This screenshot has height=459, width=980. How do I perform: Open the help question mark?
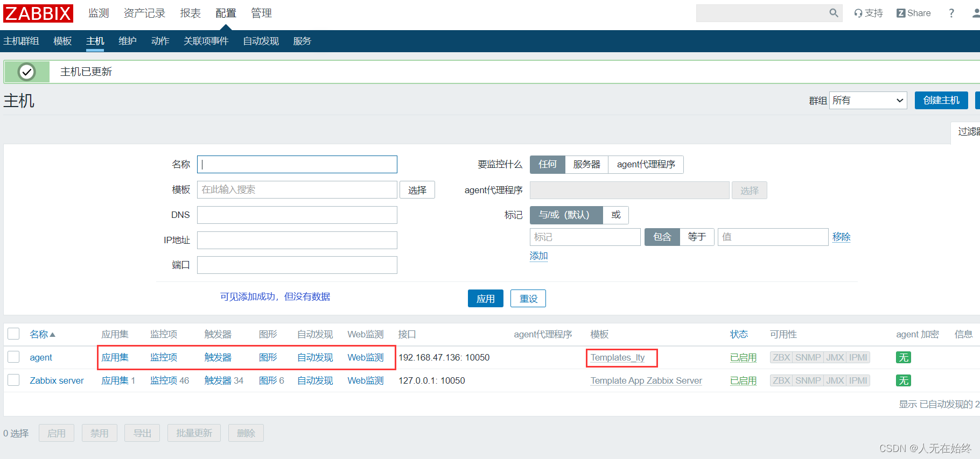pos(951,13)
